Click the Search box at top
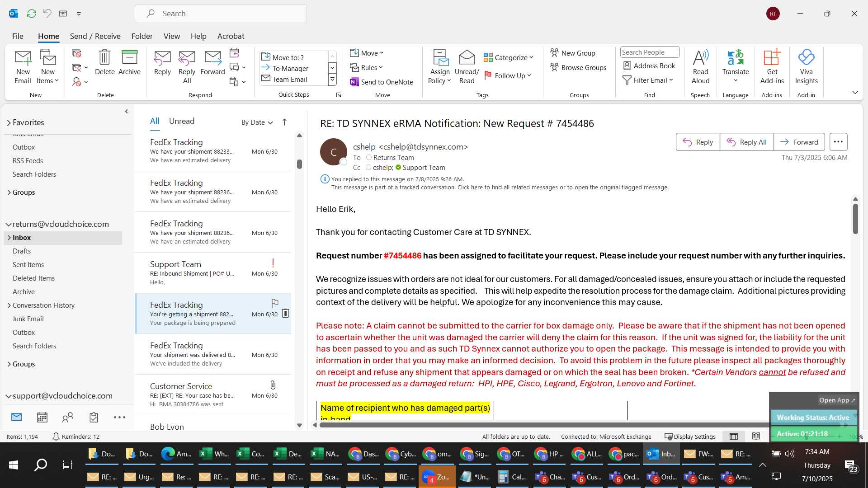The width and height of the screenshot is (868, 488). click(221, 14)
